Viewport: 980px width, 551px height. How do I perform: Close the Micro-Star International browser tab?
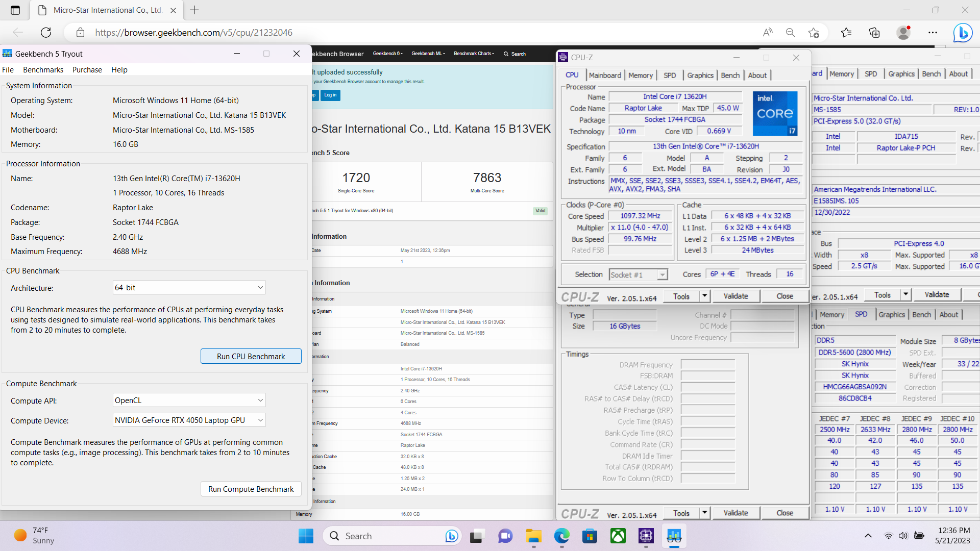click(x=173, y=10)
